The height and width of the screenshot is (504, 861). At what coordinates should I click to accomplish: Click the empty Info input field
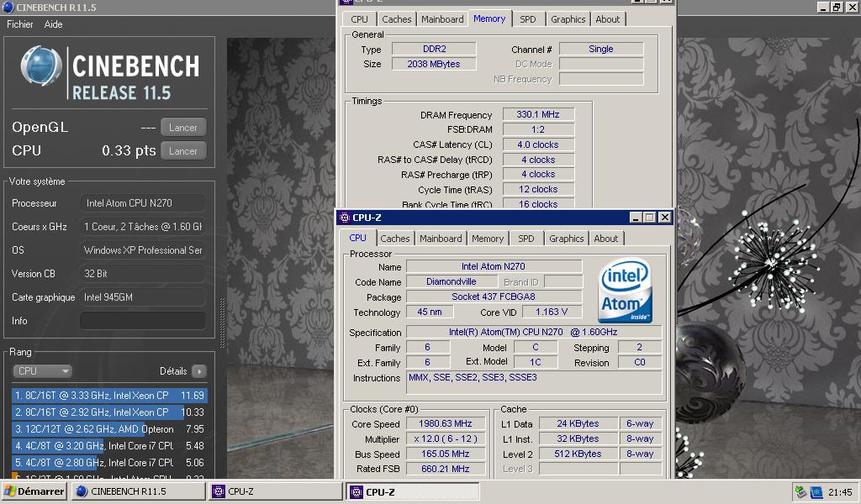click(x=143, y=321)
